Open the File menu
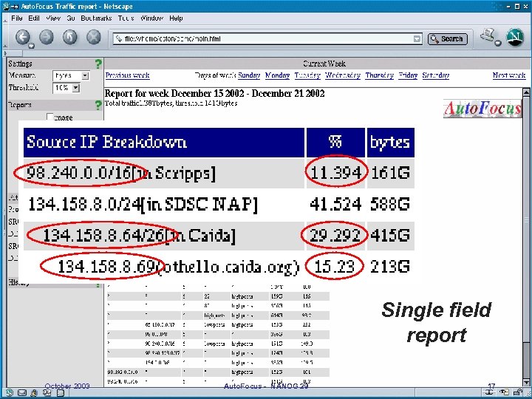 [x=16, y=18]
